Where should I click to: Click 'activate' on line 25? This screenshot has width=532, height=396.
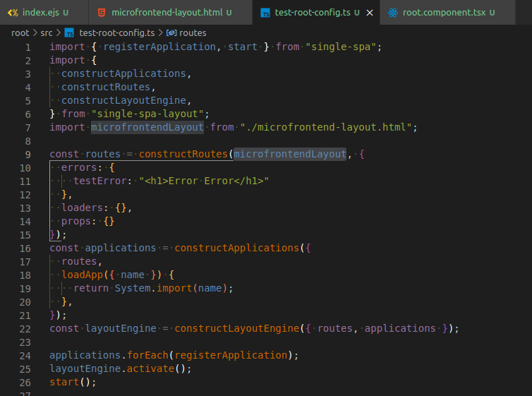point(151,369)
